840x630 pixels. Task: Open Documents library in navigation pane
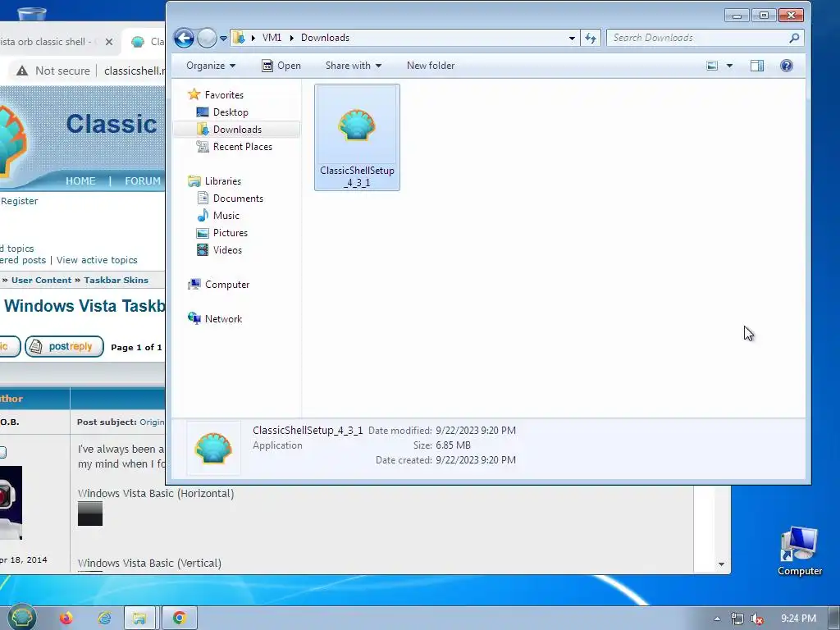[x=231, y=199]
